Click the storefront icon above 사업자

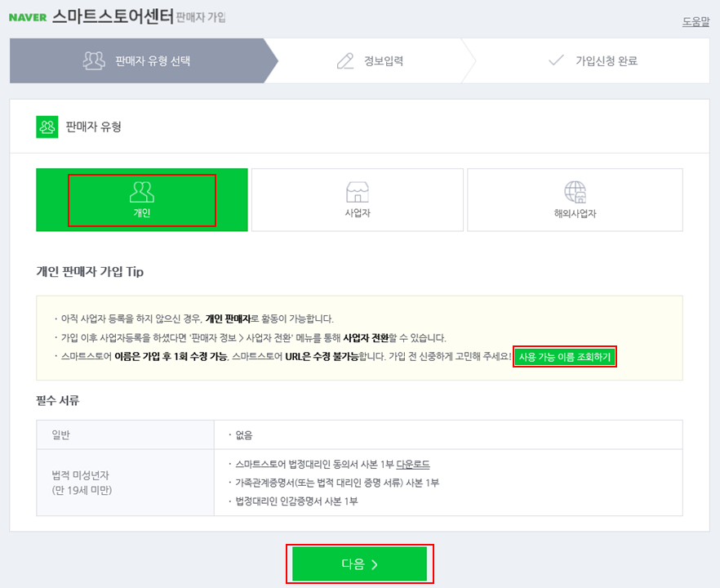pyautogui.click(x=358, y=192)
